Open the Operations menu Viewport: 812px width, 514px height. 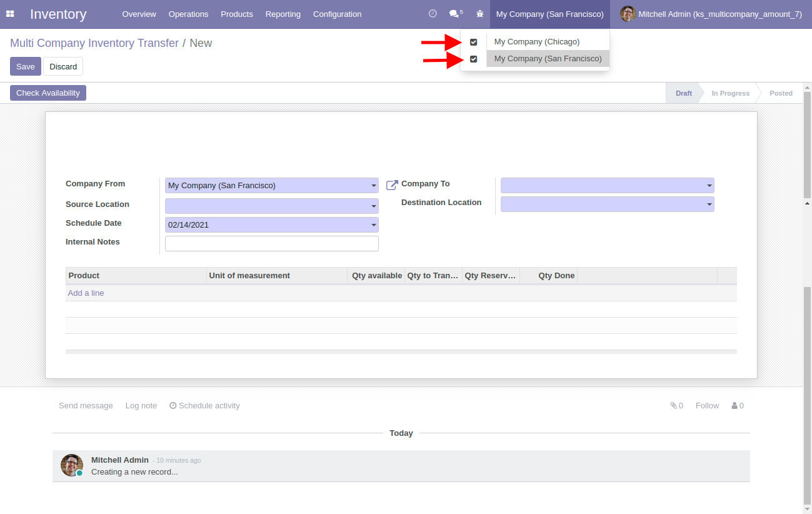[x=188, y=14]
